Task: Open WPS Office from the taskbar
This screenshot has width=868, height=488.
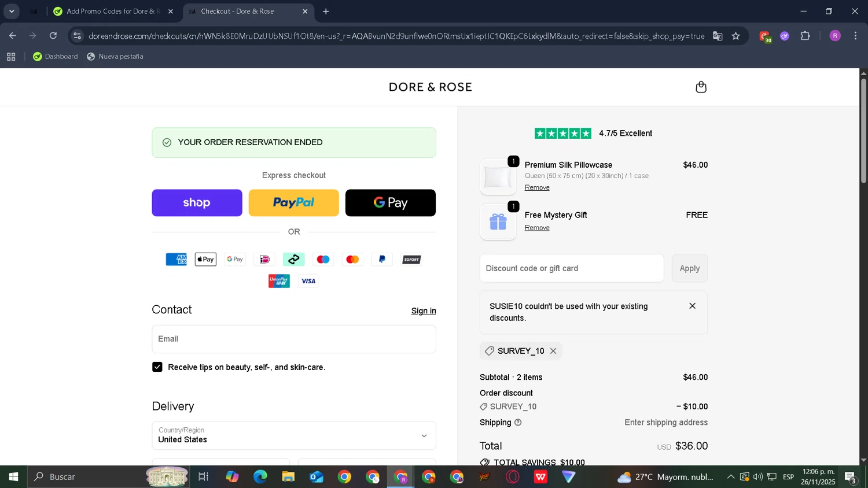Action: pyautogui.click(x=540, y=477)
